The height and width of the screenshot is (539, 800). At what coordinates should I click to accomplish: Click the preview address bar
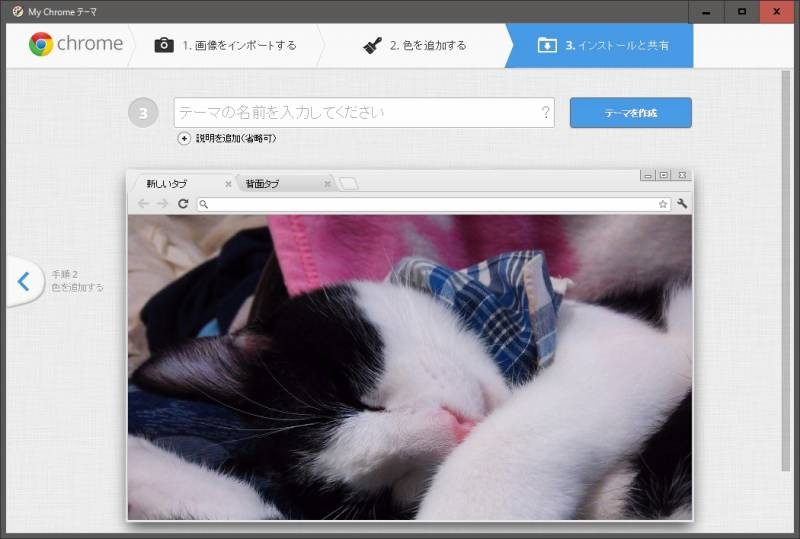[433, 204]
